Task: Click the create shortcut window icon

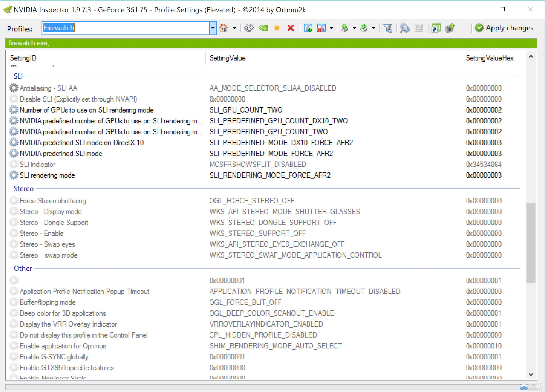Action: [436, 28]
